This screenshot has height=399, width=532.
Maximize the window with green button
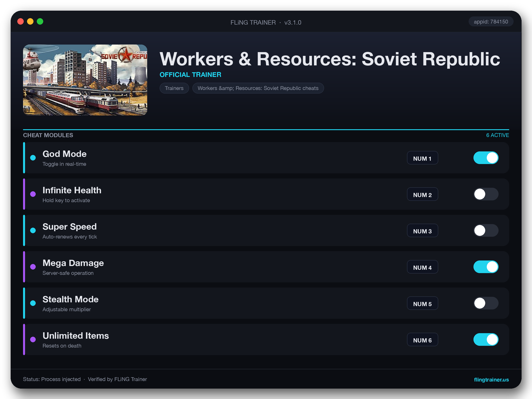40,22
